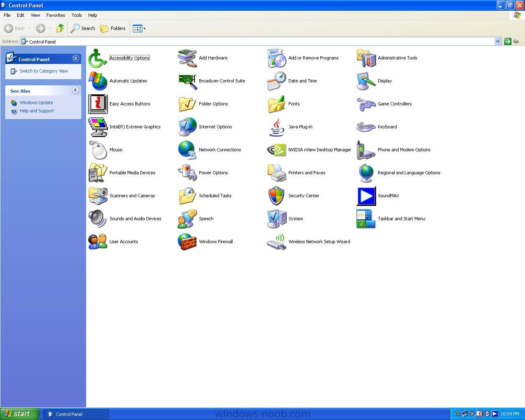Select the Sounds and Audio Devices icon

tap(98, 219)
